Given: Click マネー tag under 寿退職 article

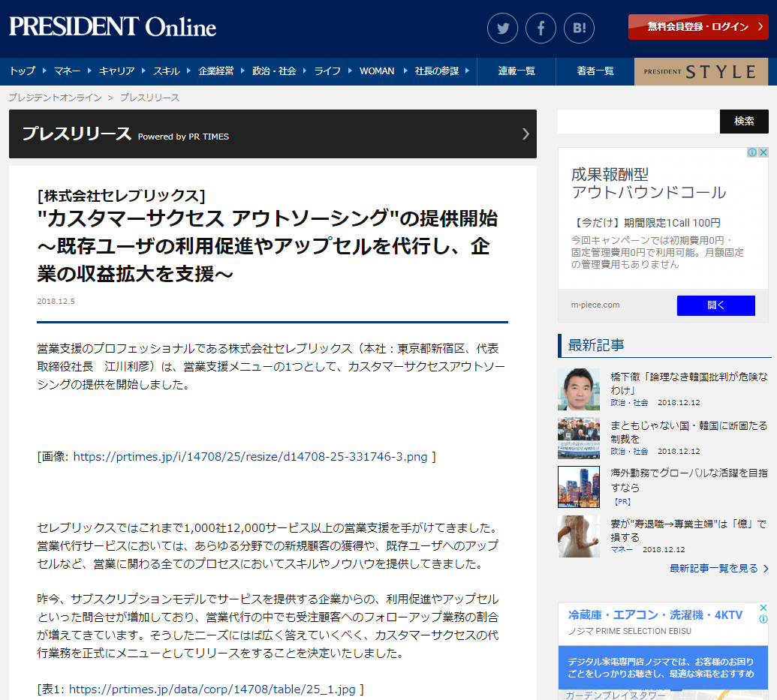Looking at the screenshot, I should pyautogui.click(x=622, y=549).
